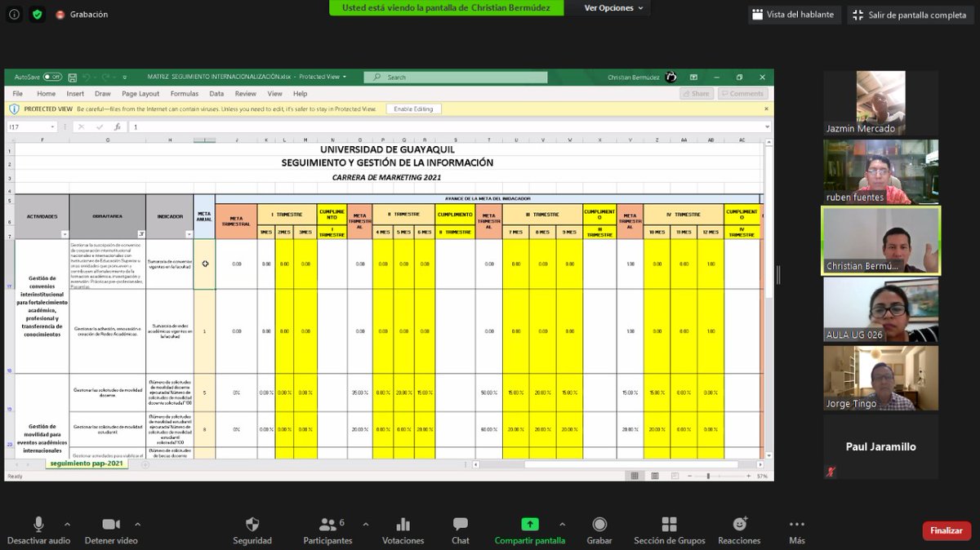Screen dimensions: 980x550
Task: Open the Page Layout ribbon tab
Action: click(140, 94)
